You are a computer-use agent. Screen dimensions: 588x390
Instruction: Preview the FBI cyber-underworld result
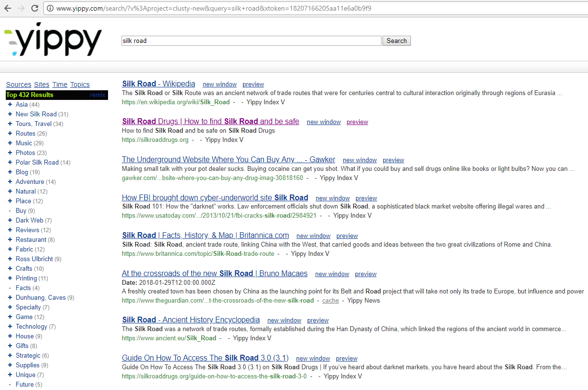coord(366,198)
